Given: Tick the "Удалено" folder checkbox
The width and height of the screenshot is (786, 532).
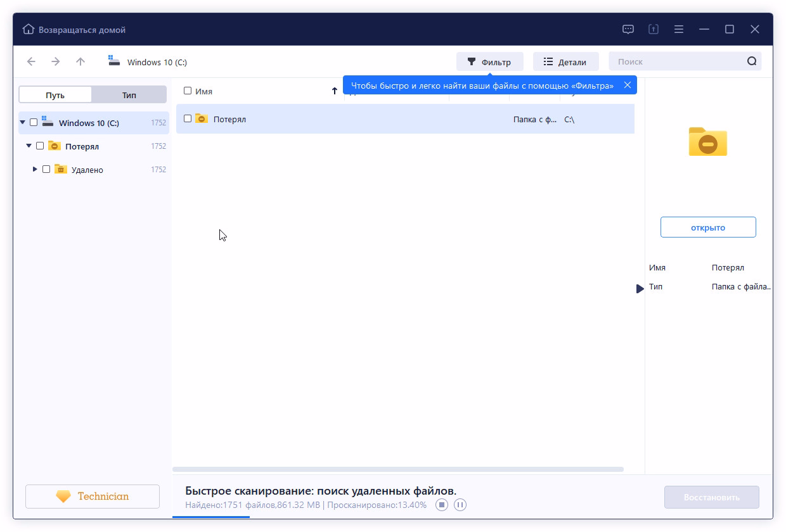Looking at the screenshot, I should (46, 169).
